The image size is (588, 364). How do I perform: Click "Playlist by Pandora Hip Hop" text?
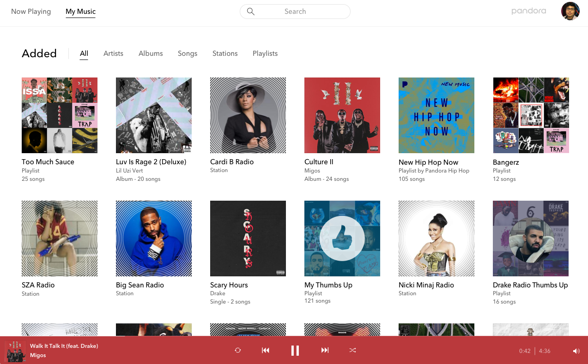[434, 171]
